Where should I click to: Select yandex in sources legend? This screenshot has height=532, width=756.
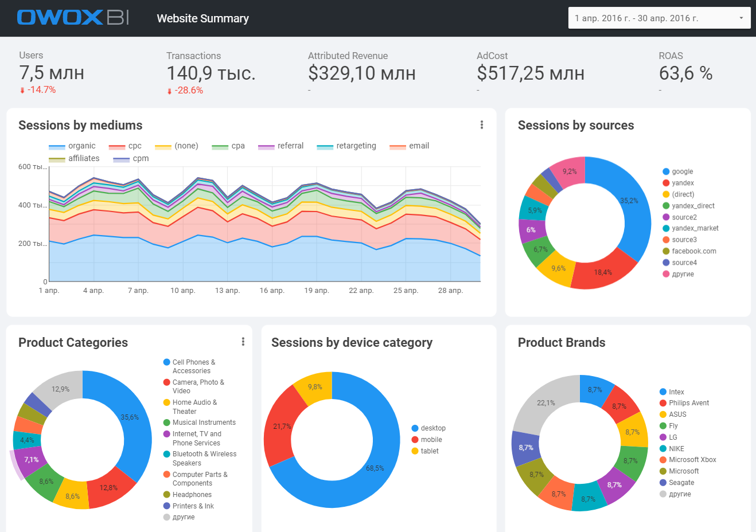679,183
